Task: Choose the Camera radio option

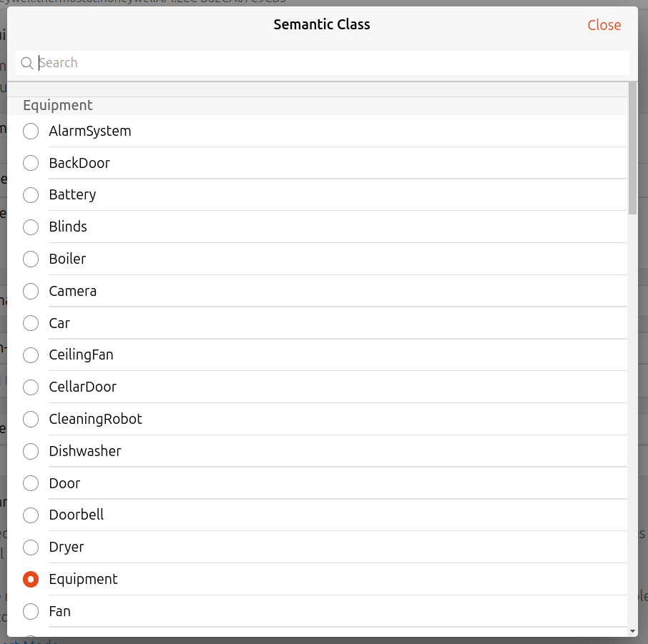Action: [x=31, y=291]
